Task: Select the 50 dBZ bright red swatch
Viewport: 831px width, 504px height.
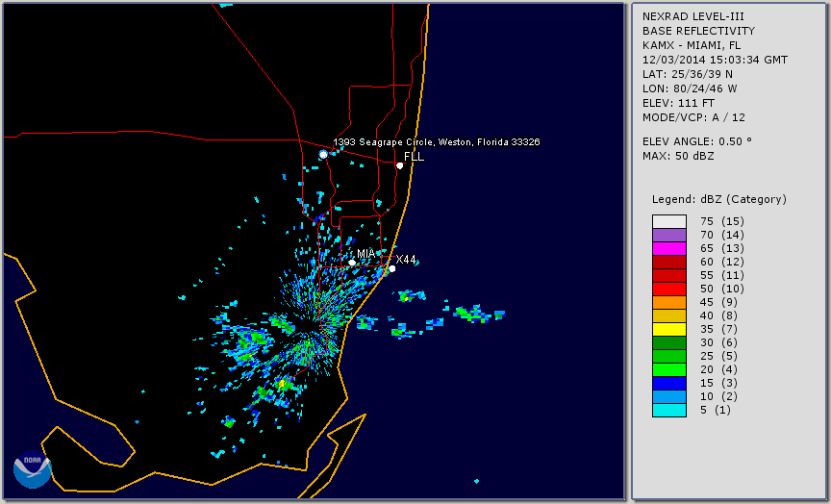Action: 669,289
